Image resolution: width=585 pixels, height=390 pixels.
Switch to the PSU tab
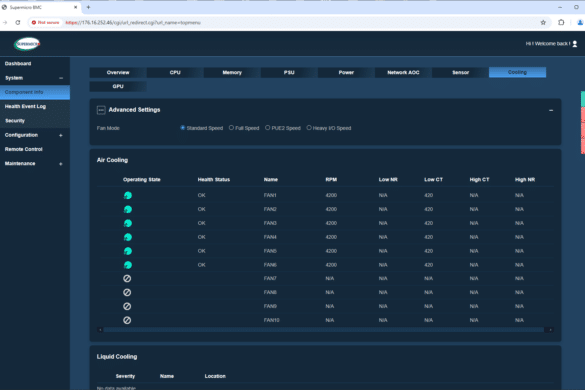coord(289,72)
